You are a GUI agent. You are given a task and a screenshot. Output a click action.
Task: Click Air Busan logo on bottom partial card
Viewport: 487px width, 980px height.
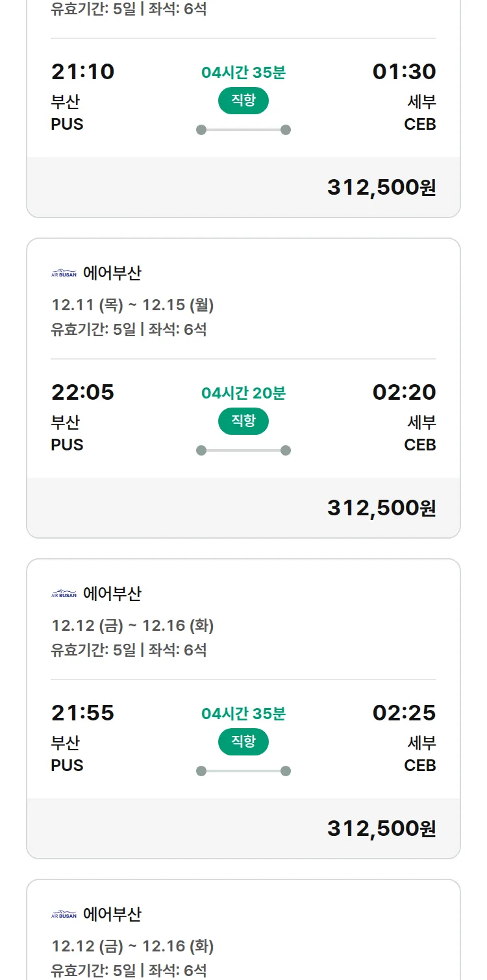point(64,914)
